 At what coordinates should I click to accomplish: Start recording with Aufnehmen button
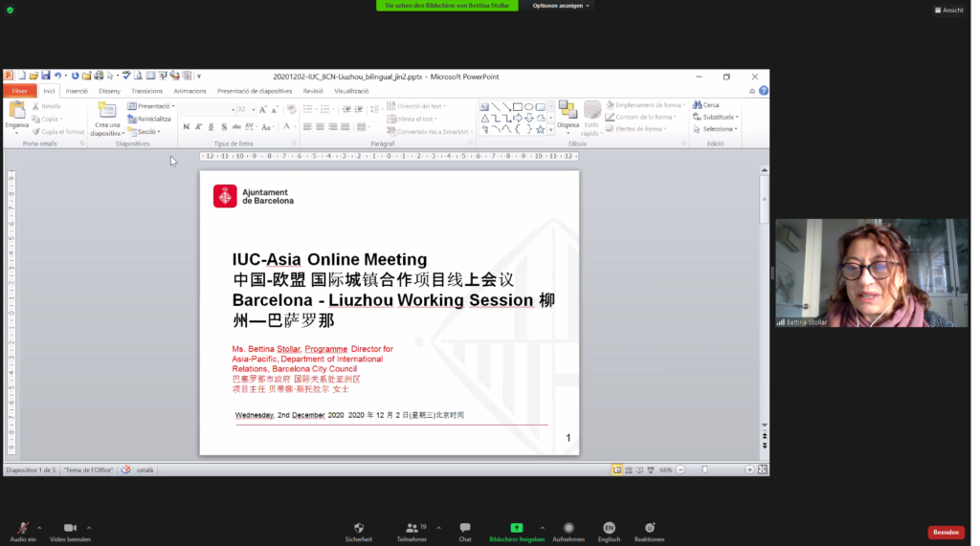click(x=568, y=528)
